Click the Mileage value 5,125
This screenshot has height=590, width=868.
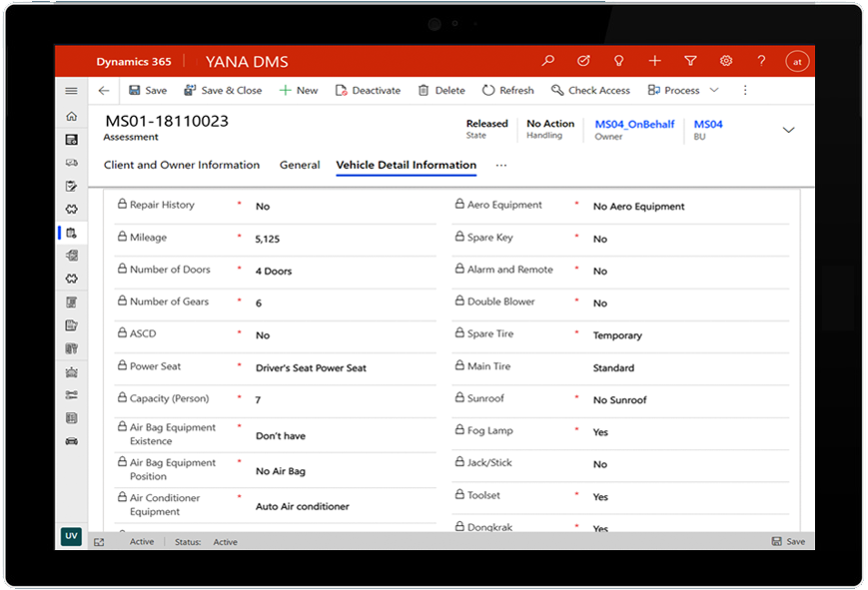(x=268, y=240)
